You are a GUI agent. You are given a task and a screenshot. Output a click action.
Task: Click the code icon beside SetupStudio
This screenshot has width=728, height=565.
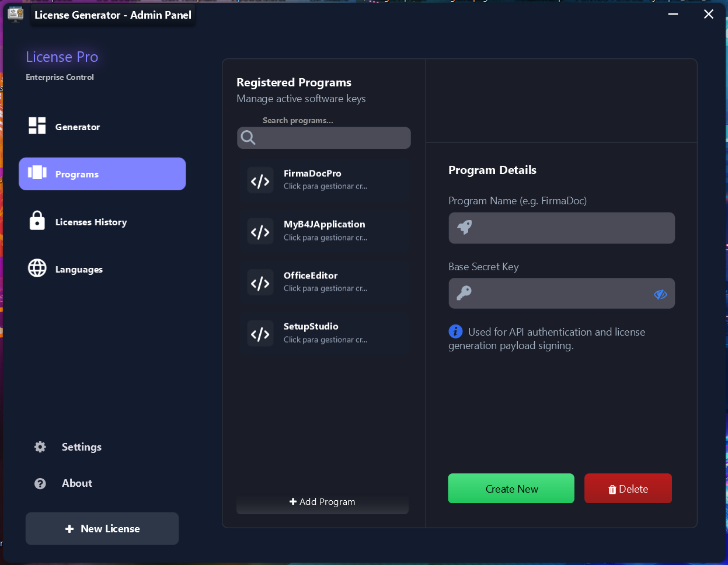[260, 333]
